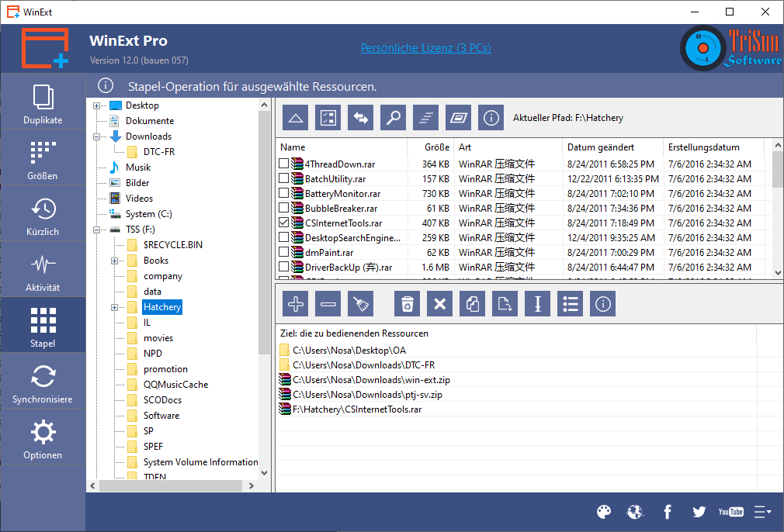This screenshot has width=784, height=532.
Task: Select the System (C:) drive
Action: point(148,214)
